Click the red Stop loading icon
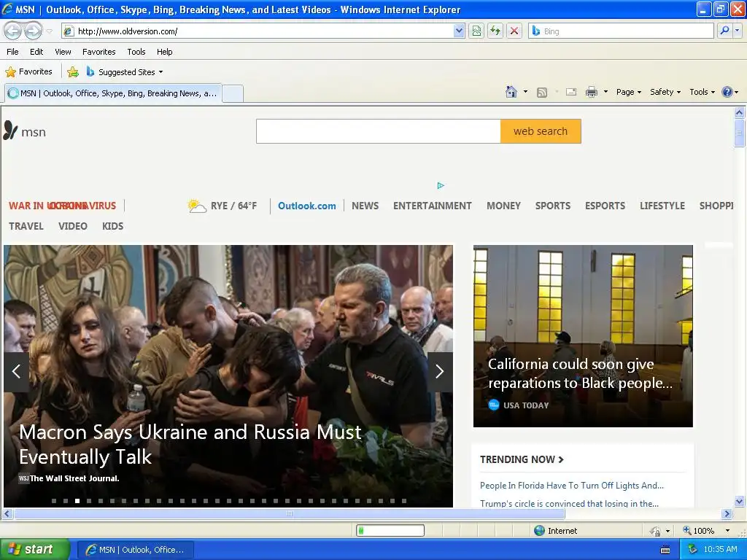This screenshot has width=747, height=560. tap(514, 31)
